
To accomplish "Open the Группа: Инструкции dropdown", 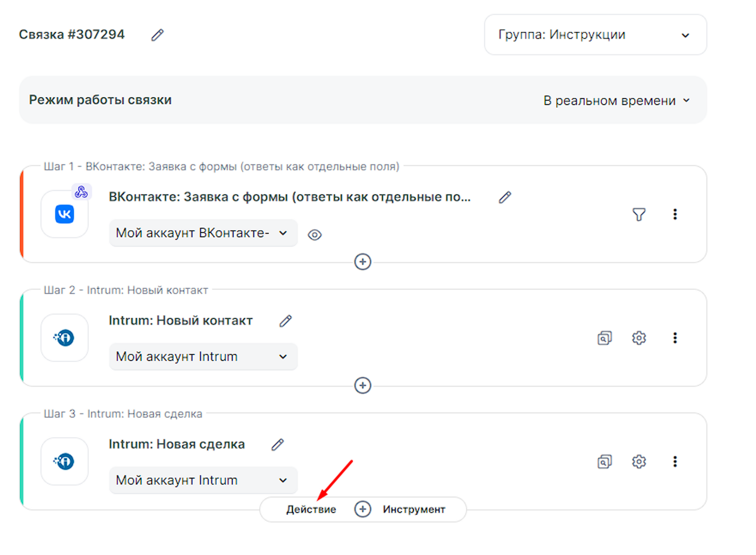I will coord(595,35).
